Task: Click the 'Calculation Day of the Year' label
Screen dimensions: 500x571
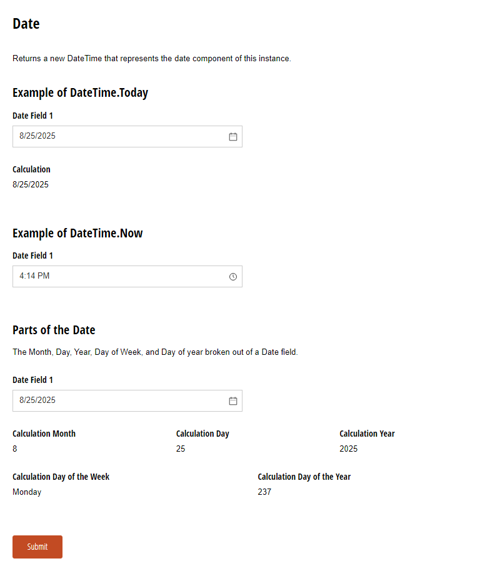Action: tap(304, 477)
